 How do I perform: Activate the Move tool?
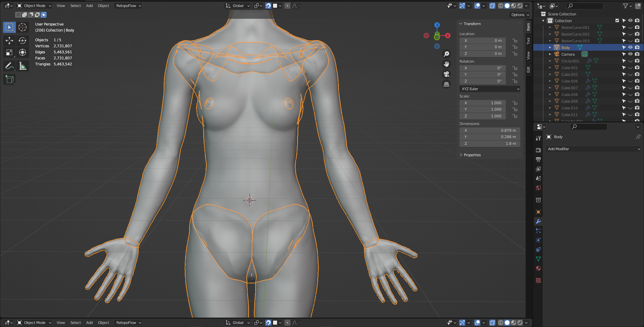[x=9, y=41]
